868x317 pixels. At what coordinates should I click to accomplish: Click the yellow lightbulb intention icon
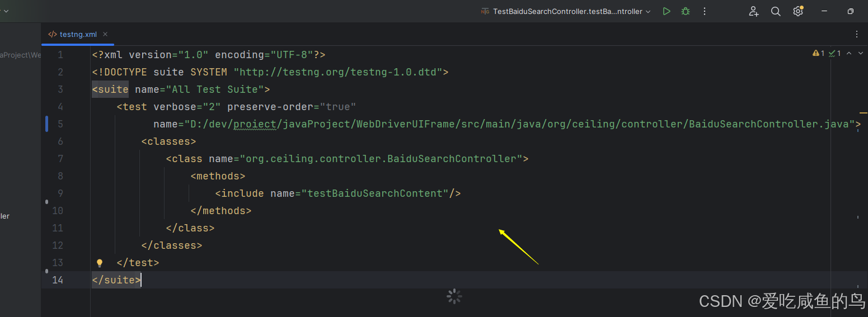point(100,263)
